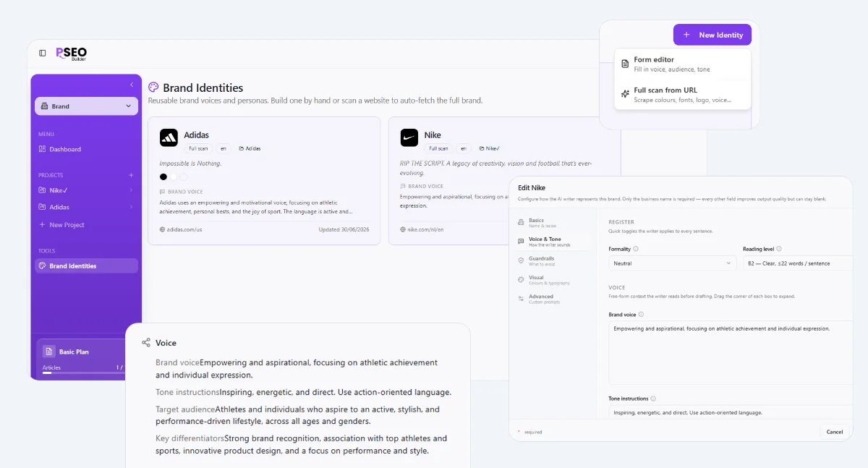Expand Adidas project chevron in sidebar

click(131, 207)
